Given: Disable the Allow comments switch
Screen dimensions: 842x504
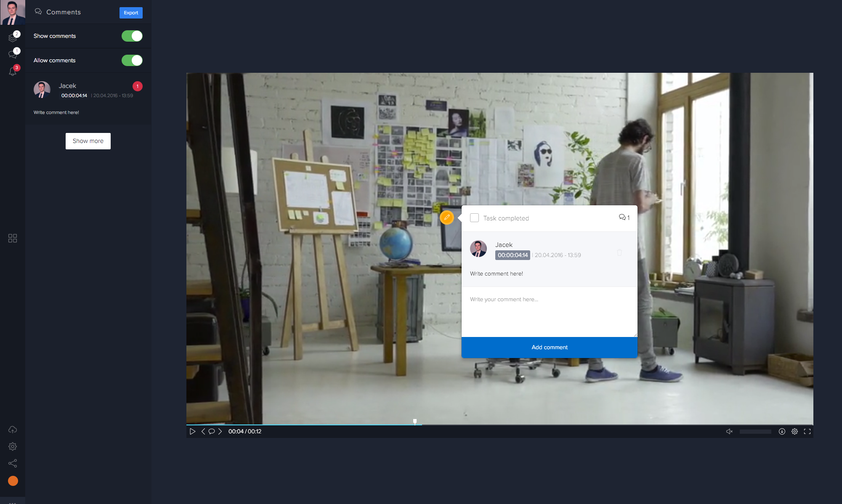Looking at the screenshot, I should click(x=132, y=61).
